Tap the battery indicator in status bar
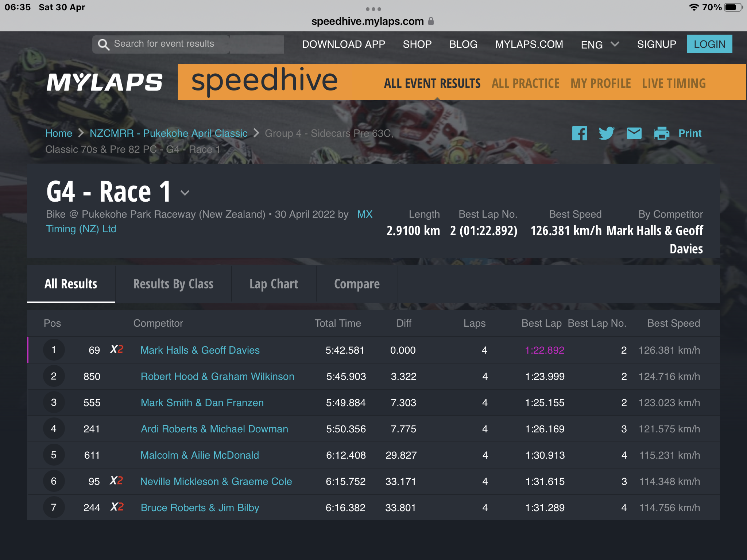 point(734,7)
